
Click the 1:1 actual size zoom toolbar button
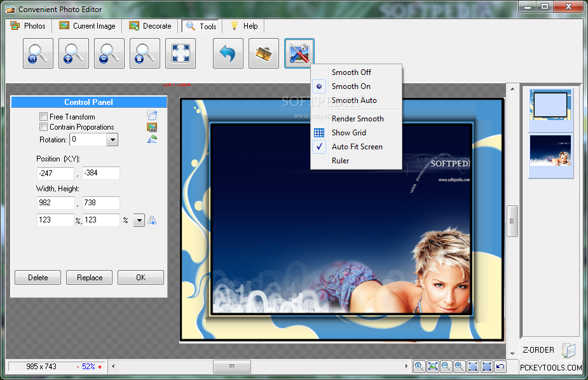38,53
